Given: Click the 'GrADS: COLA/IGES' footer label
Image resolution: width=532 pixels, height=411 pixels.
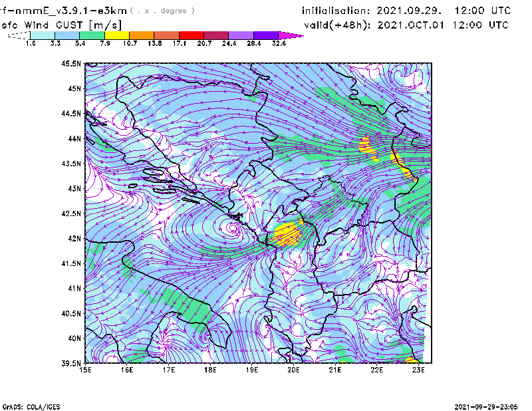Looking at the screenshot, I should [31, 407].
